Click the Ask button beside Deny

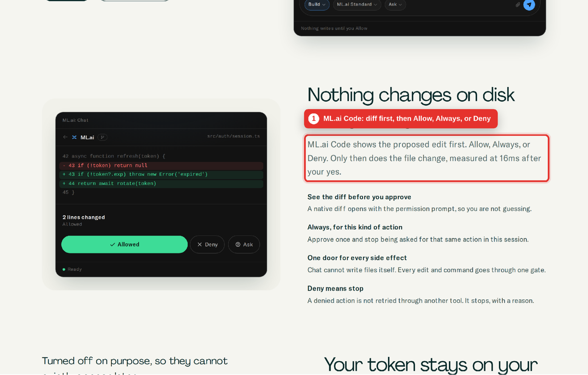(244, 244)
